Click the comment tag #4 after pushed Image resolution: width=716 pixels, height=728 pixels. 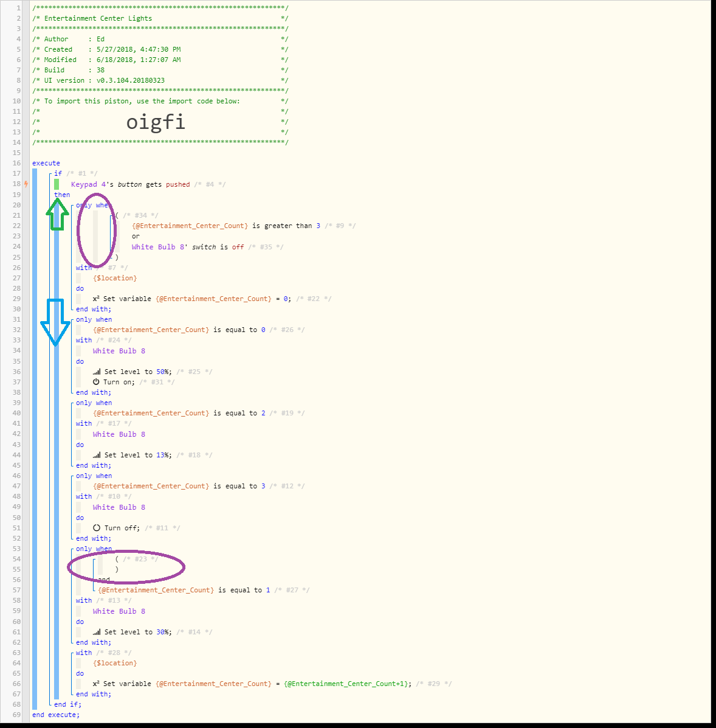(x=210, y=184)
